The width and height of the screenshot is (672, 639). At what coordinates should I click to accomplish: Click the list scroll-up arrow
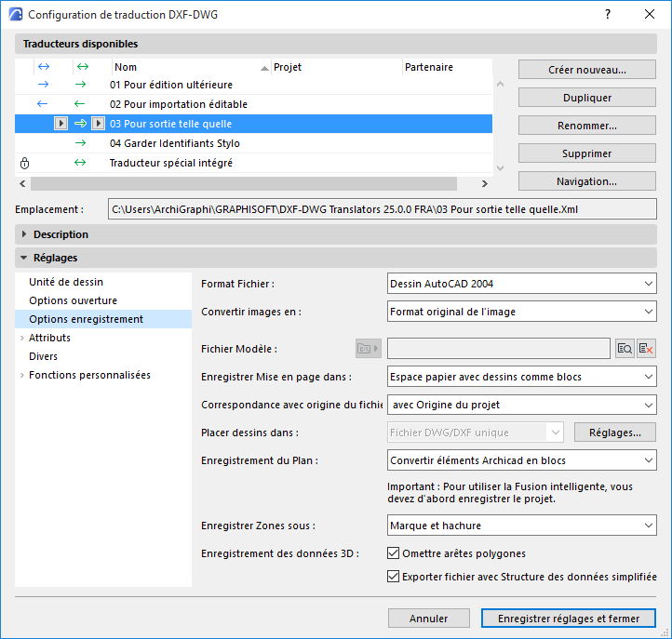tap(500, 84)
